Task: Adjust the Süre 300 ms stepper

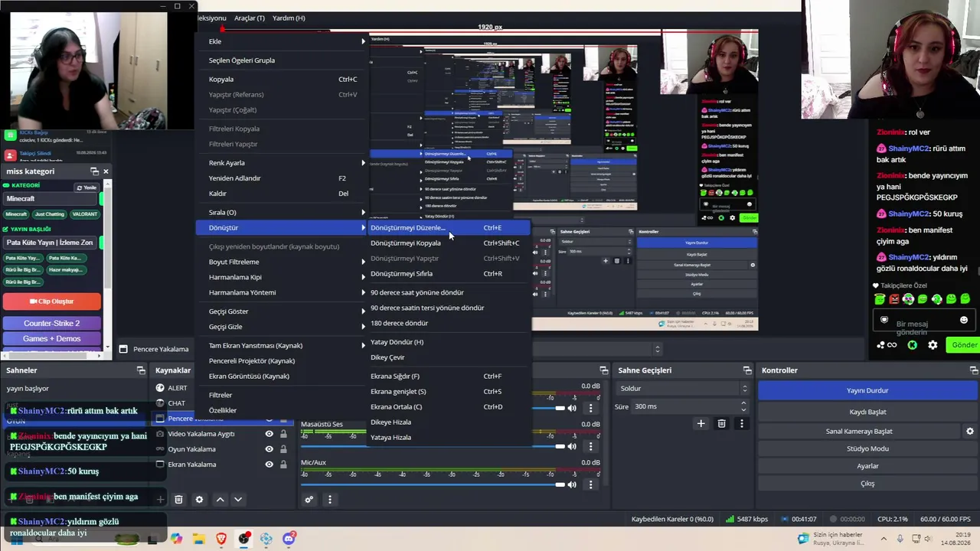Action: pos(744,406)
